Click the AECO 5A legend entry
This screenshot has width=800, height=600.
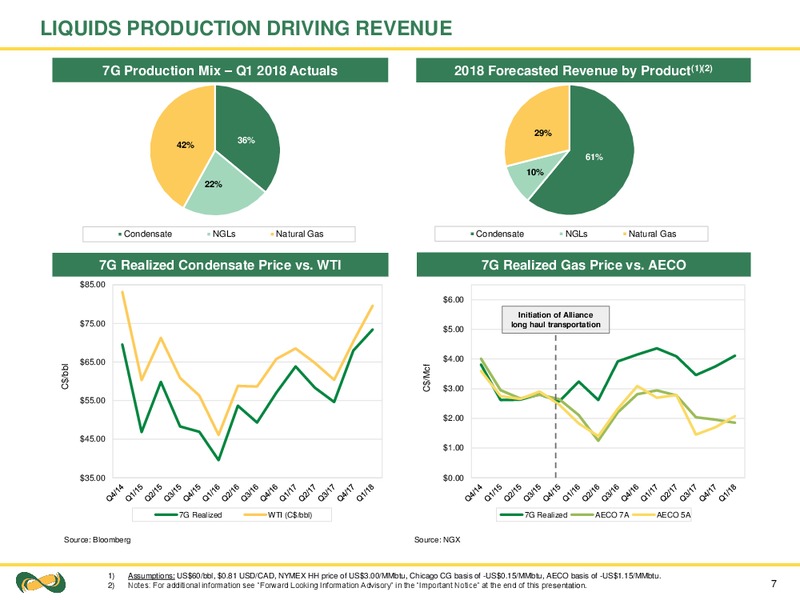coord(662,515)
